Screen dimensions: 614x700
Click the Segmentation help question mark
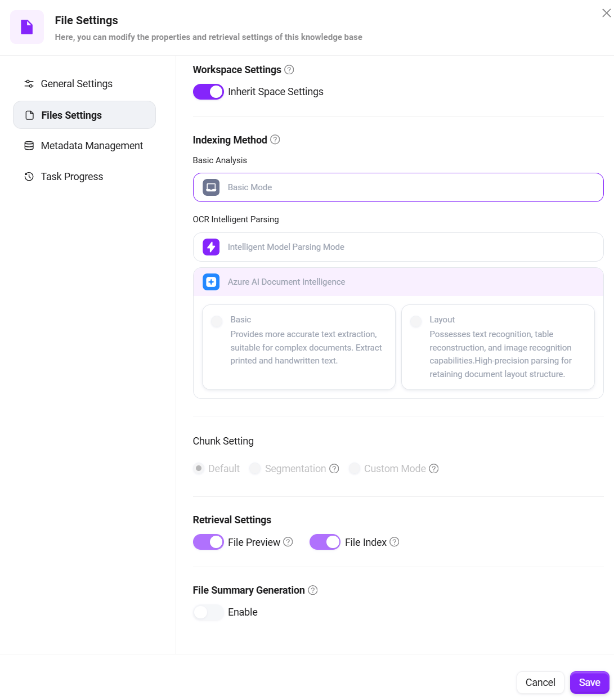334,469
